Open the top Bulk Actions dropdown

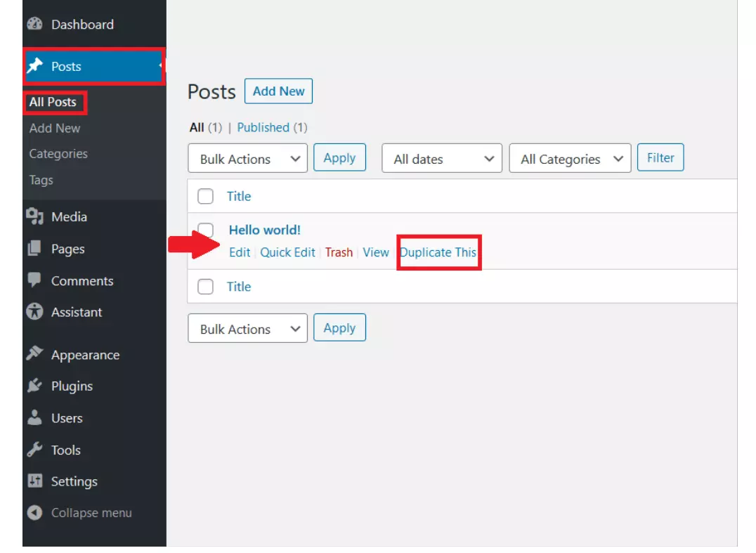248,158
